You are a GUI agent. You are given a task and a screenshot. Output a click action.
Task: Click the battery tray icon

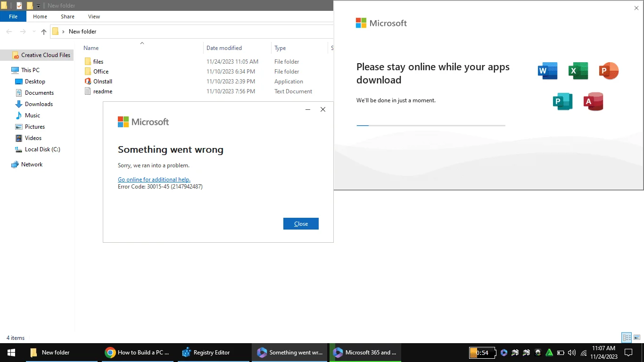561,353
